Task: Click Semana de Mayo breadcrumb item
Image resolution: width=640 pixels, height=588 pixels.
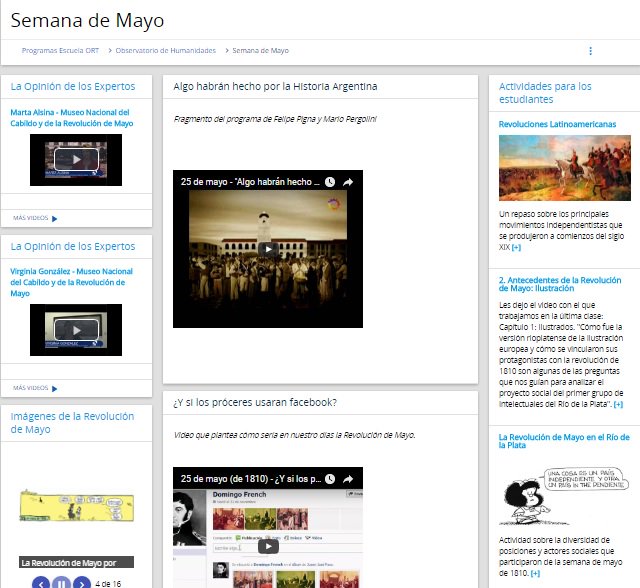Action: click(x=260, y=51)
